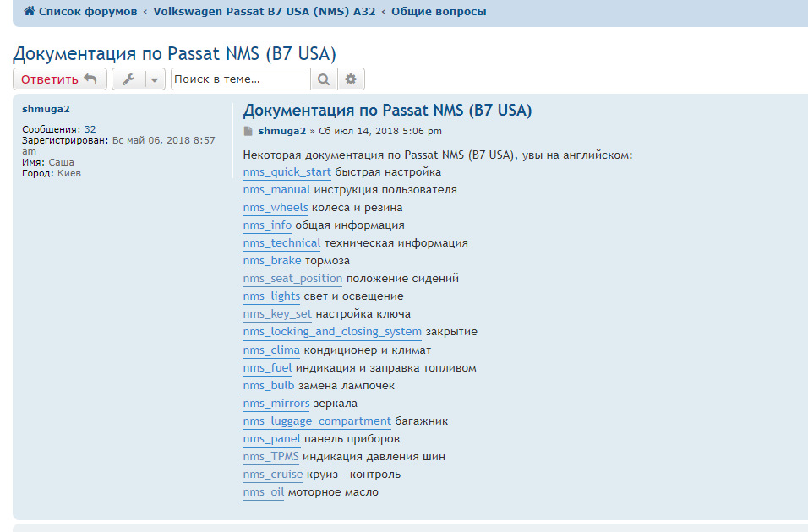
Task: Open the post title Документация по Passat NMS
Action: tap(387, 111)
